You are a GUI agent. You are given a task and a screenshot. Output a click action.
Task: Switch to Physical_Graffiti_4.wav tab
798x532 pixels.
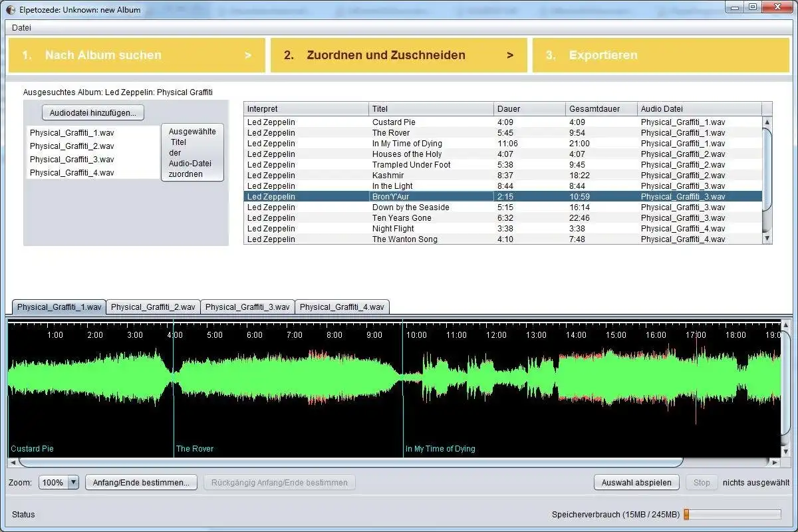tap(342, 307)
